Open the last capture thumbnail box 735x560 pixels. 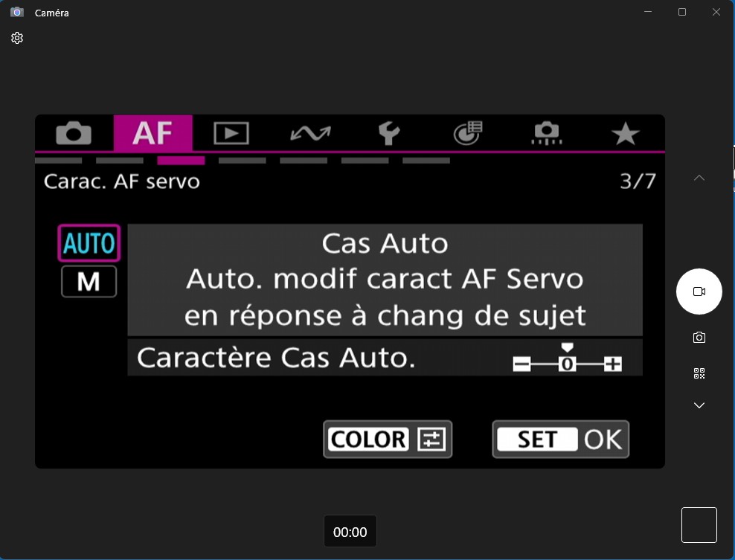click(699, 525)
